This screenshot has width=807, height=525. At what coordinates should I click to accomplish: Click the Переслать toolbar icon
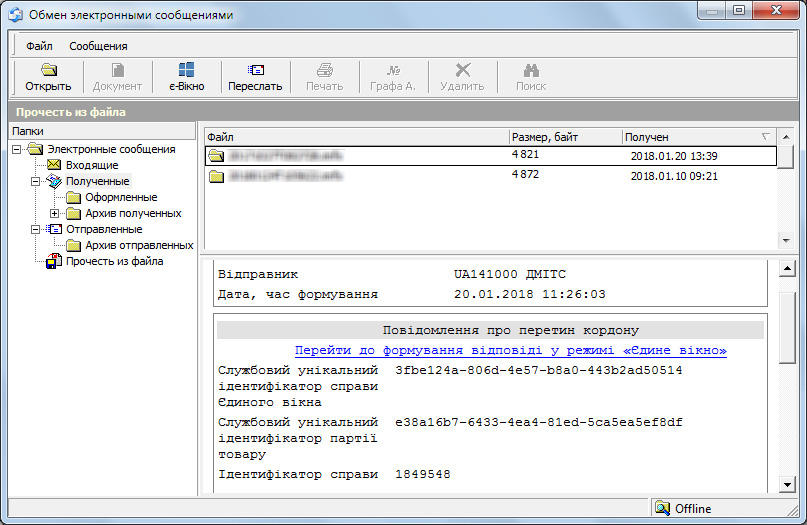(255, 69)
